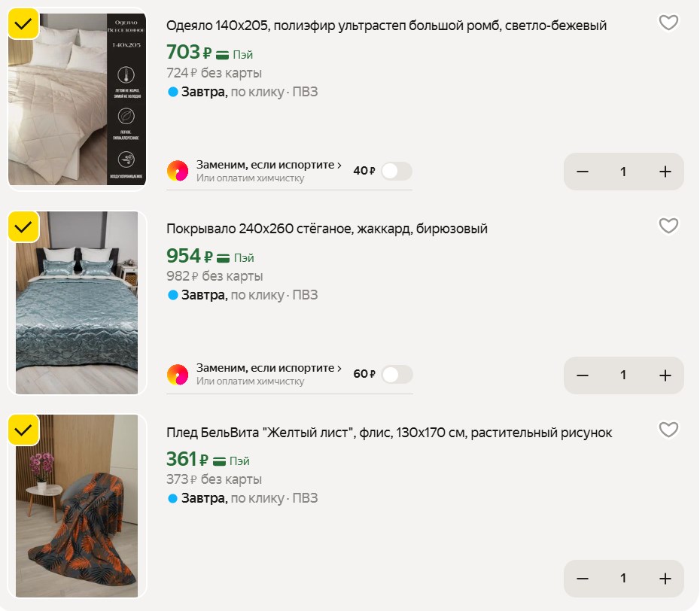The width and height of the screenshot is (700, 611).
Task: Turn on 60 ₽ replacement protection toggle
Action: (x=396, y=374)
